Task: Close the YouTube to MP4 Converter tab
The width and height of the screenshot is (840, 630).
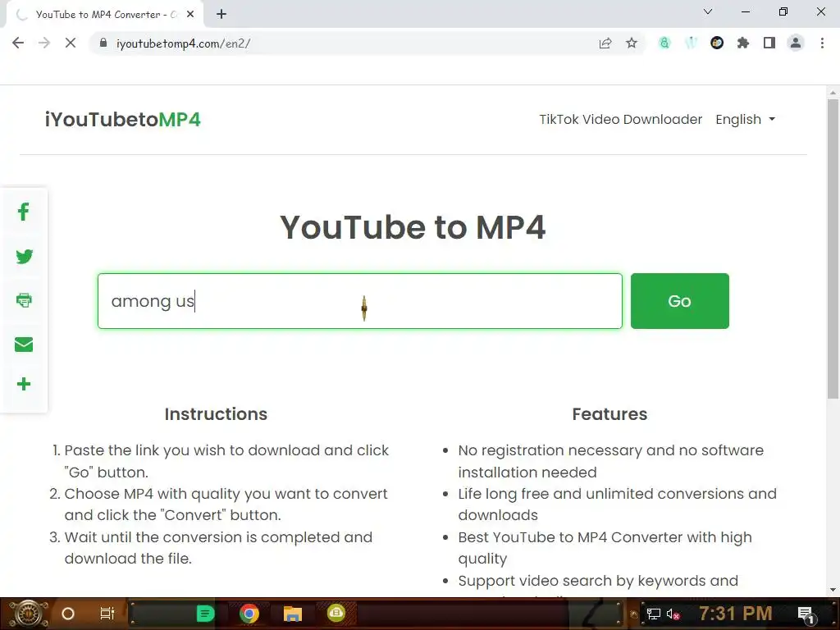Action: (x=190, y=15)
